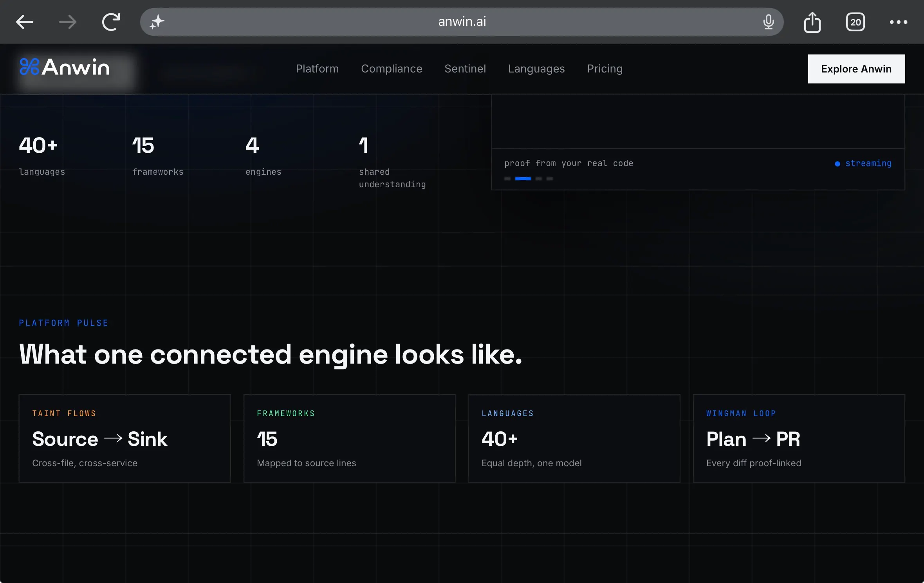
Task: Click the 'Cross-file, cross-service' description
Action: 85,463
